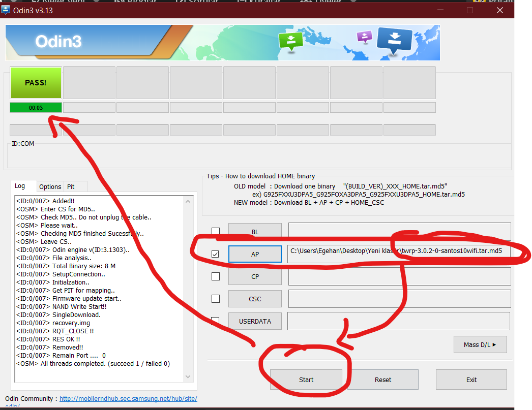Click log line 'RES OK !!'
This screenshot has width=532, height=410.
tap(48, 339)
